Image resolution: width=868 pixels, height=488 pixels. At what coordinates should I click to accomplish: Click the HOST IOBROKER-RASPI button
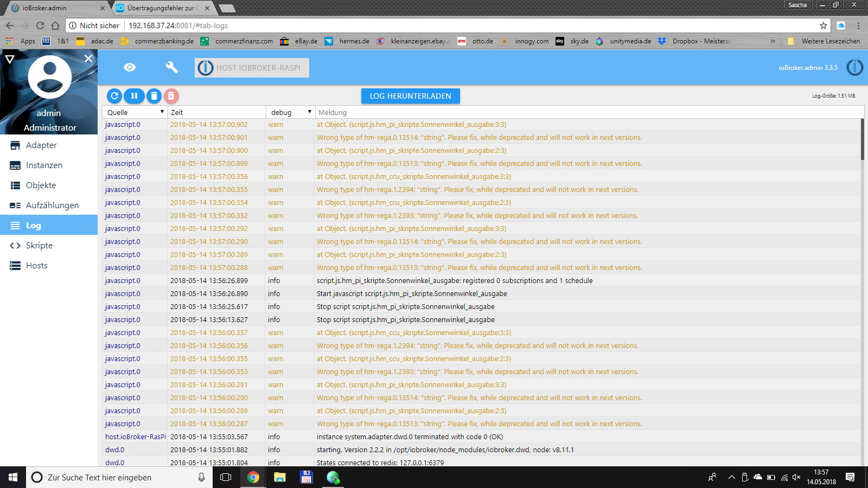pyautogui.click(x=252, y=68)
